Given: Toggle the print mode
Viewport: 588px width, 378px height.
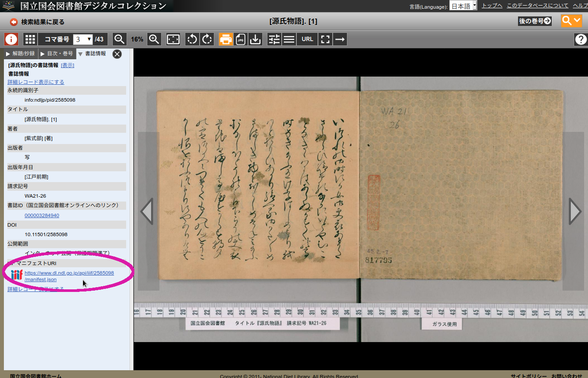Looking at the screenshot, I should click(x=226, y=39).
